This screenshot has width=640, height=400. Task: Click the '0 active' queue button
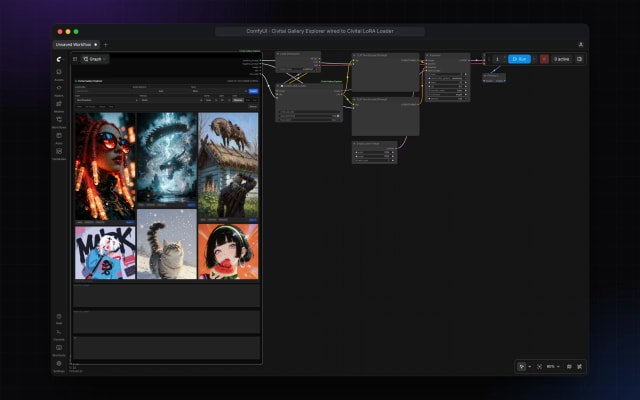(562, 59)
